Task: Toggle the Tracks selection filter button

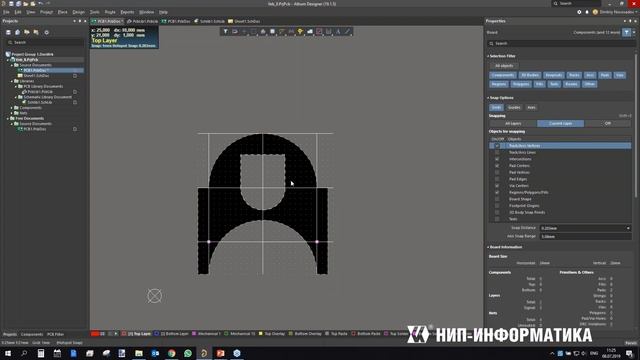Action: coord(574,75)
